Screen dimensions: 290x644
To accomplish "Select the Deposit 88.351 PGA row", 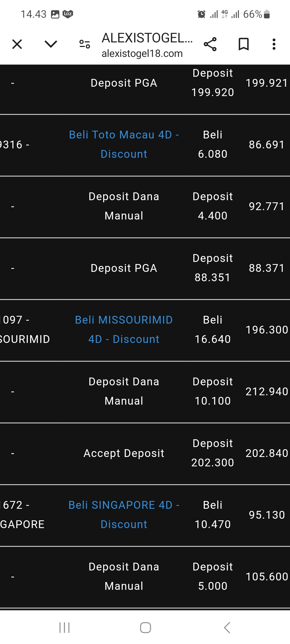I will pos(124,268).
